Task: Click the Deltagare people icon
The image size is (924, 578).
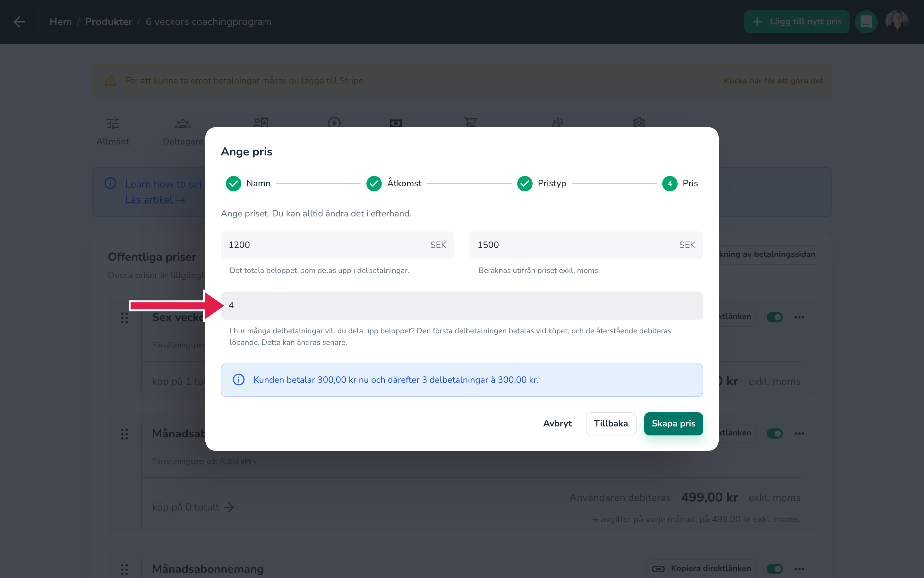Action: point(183,123)
